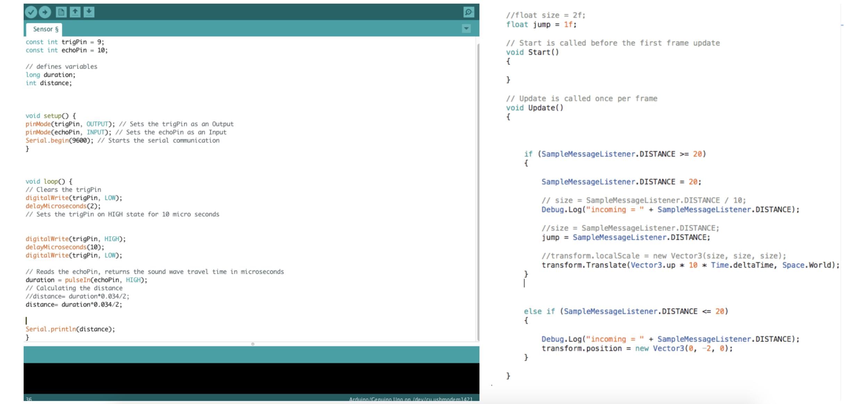Click the Serial.begin(9600) line
This screenshot has width=868, height=404.
click(123, 141)
